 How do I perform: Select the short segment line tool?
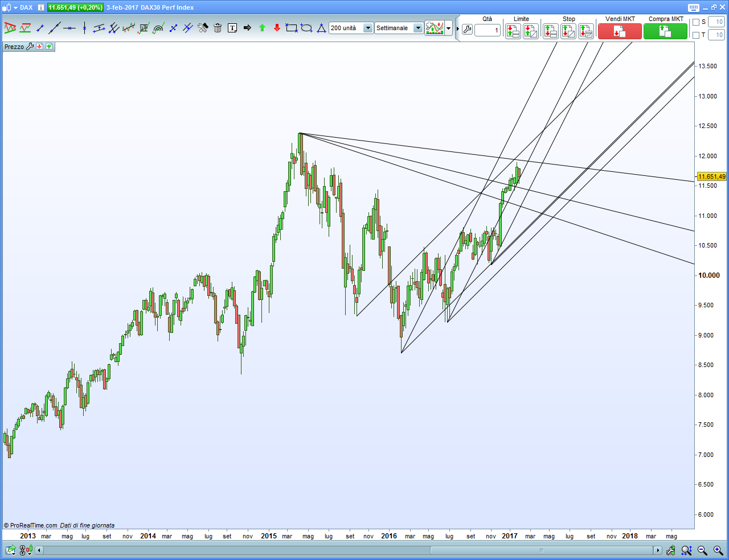pos(40,28)
